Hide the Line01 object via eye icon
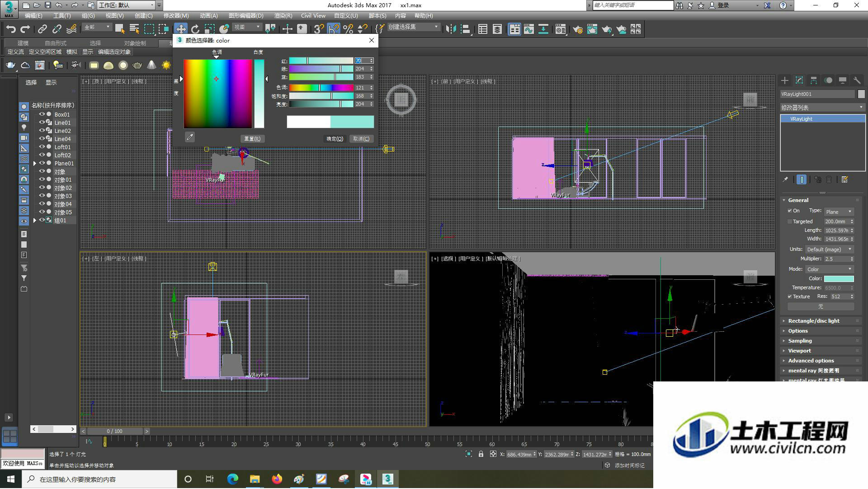868x489 pixels. pyautogui.click(x=42, y=122)
